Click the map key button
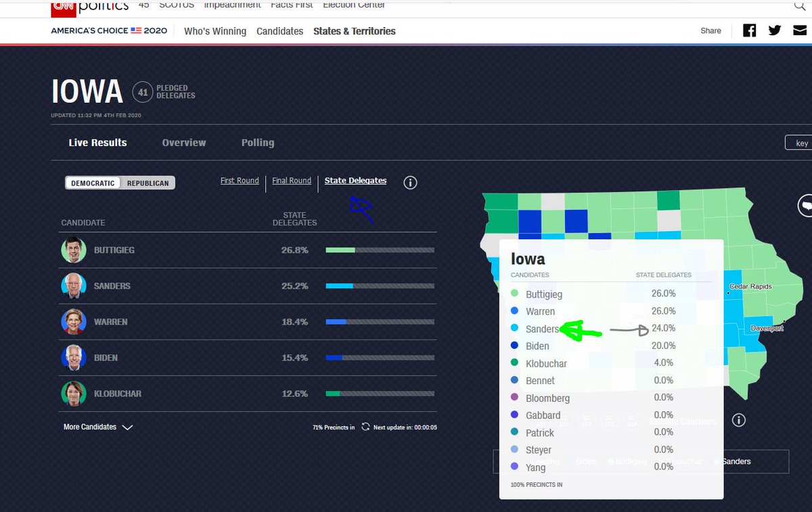This screenshot has width=812, height=512. (x=799, y=143)
